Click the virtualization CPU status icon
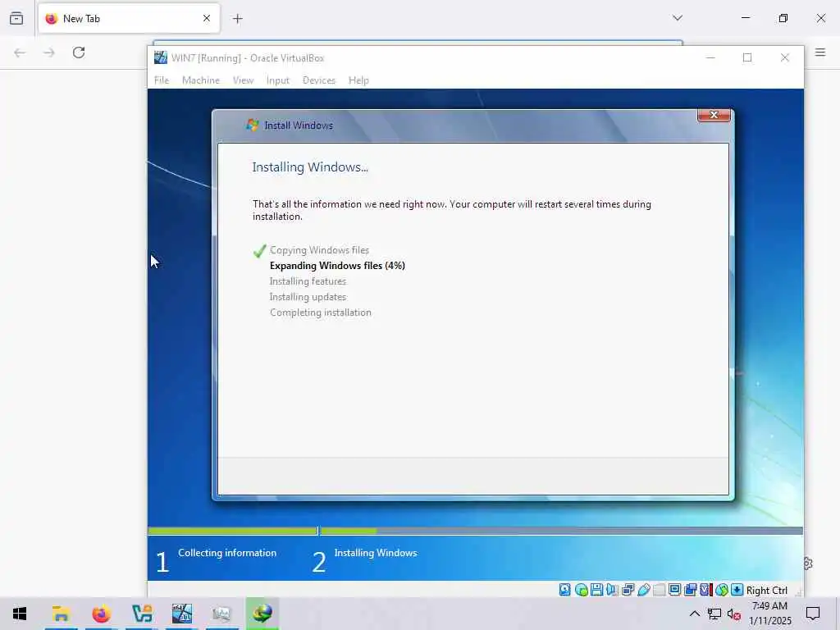 pos(705,590)
